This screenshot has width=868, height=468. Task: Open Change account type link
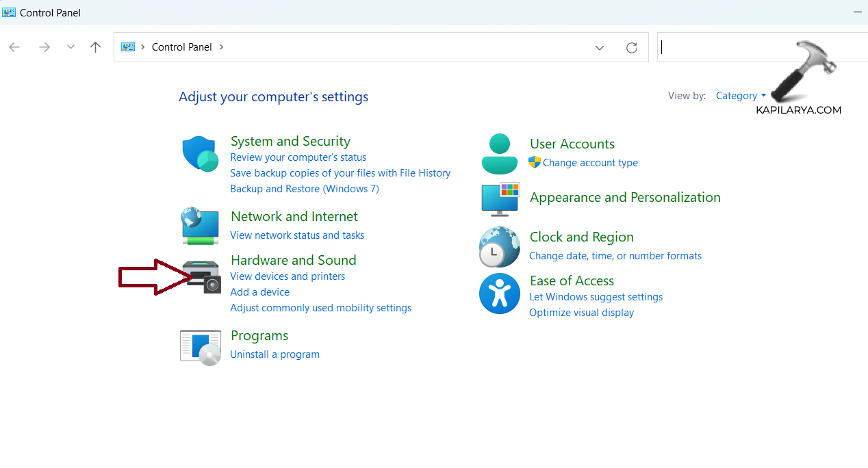coord(590,163)
